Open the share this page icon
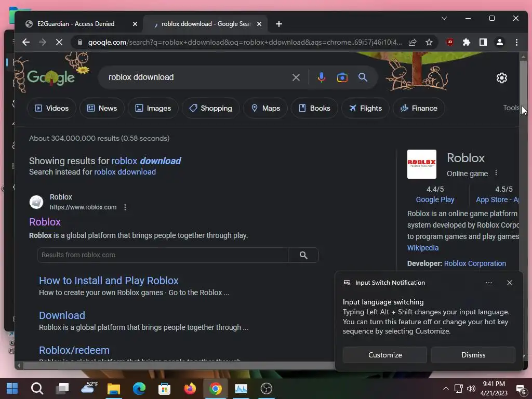Screen dimensions: 532x399 413,43
